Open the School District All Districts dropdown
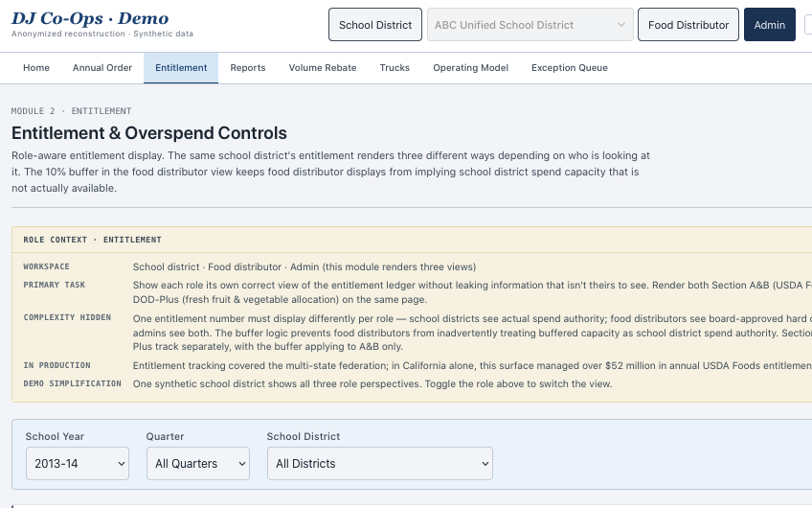812x508 pixels. pos(380,463)
